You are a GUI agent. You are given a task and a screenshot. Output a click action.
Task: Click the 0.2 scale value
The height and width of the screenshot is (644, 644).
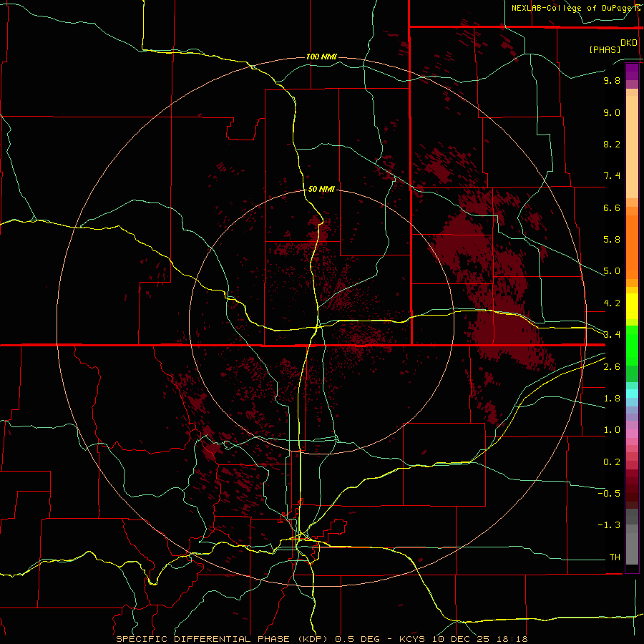coord(612,462)
